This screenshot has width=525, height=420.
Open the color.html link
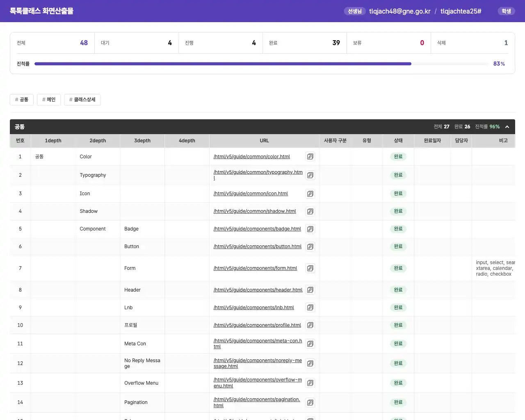tap(252, 157)
